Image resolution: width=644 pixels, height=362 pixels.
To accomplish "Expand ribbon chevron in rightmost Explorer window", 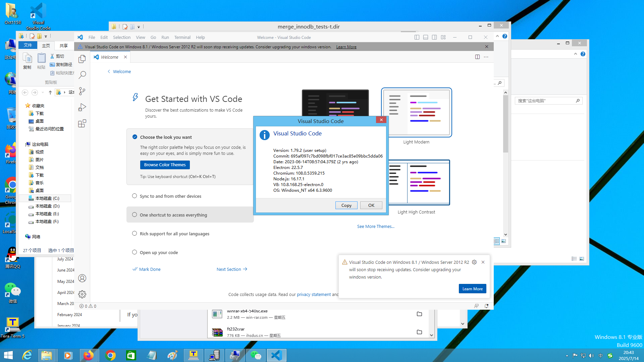I will tap(576, 54).
